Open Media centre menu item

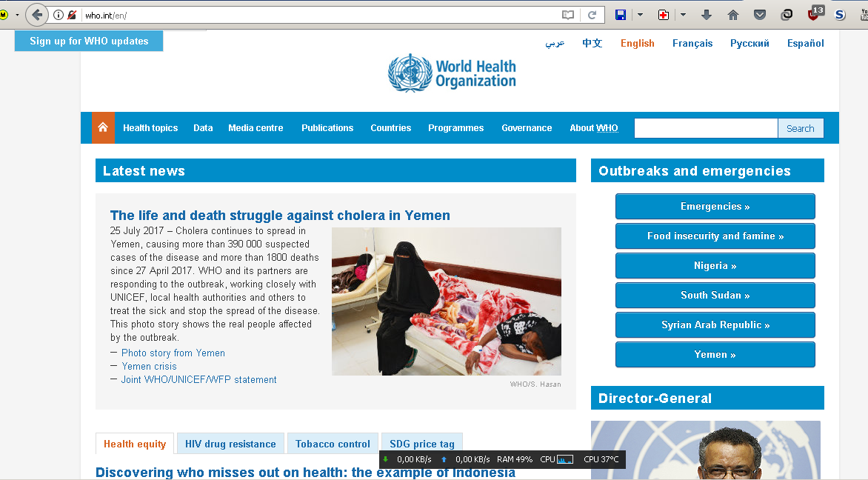[x=256, y=128]
